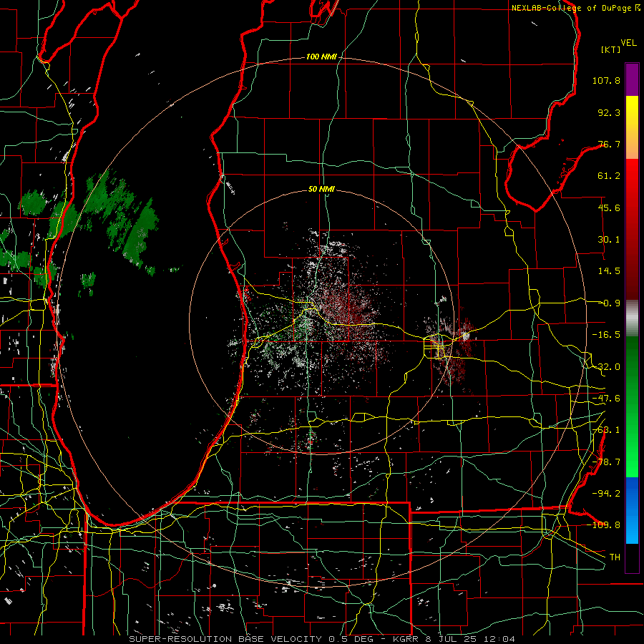Click the -47.6 velocity scale value
This screenshot has width=644, height=644.
(x=606, y=399)
